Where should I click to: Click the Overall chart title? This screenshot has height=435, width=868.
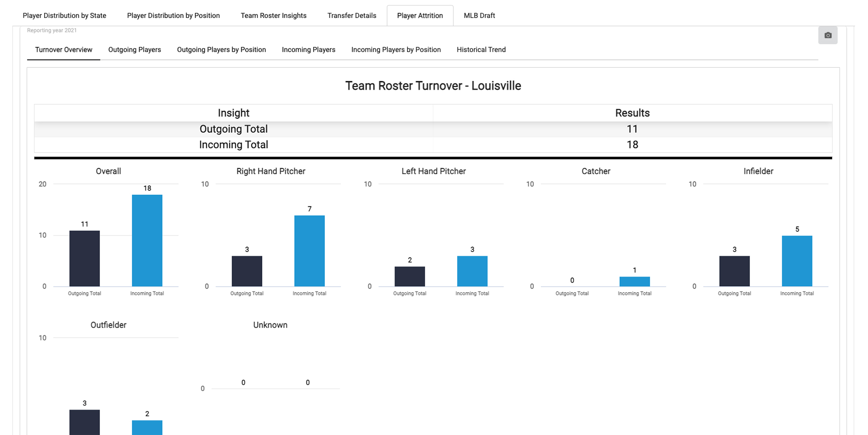click(x=108, y=171)
